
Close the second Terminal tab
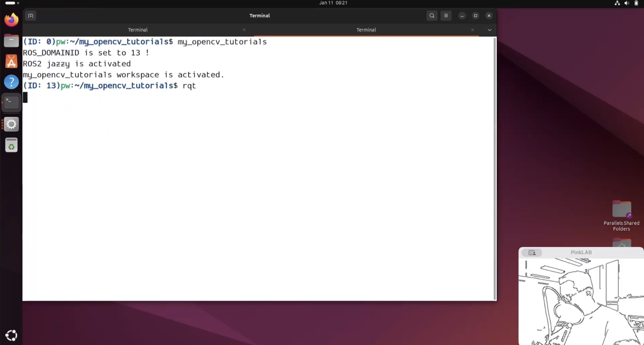pyautogui.click(x=472, y=30)
